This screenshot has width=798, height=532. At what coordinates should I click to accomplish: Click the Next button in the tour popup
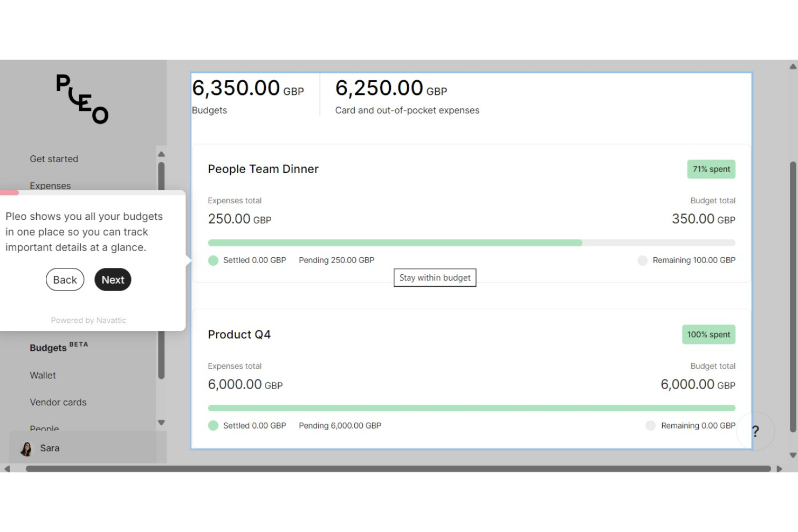[x=113, y=280]
